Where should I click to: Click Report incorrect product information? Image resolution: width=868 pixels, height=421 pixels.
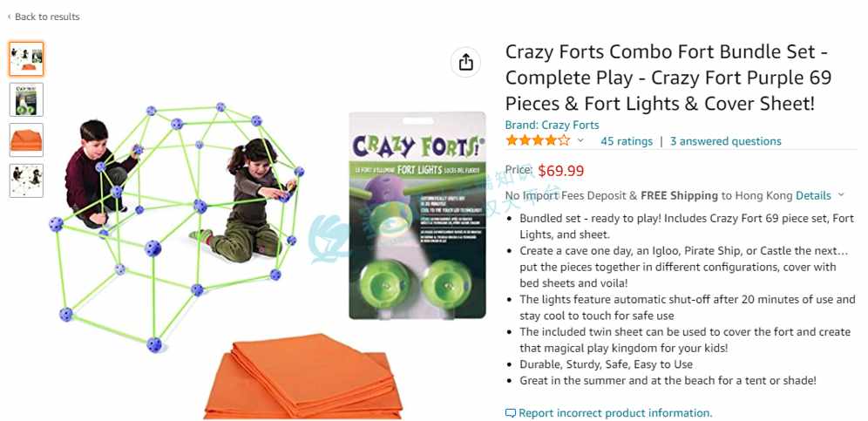click(615, 413)
